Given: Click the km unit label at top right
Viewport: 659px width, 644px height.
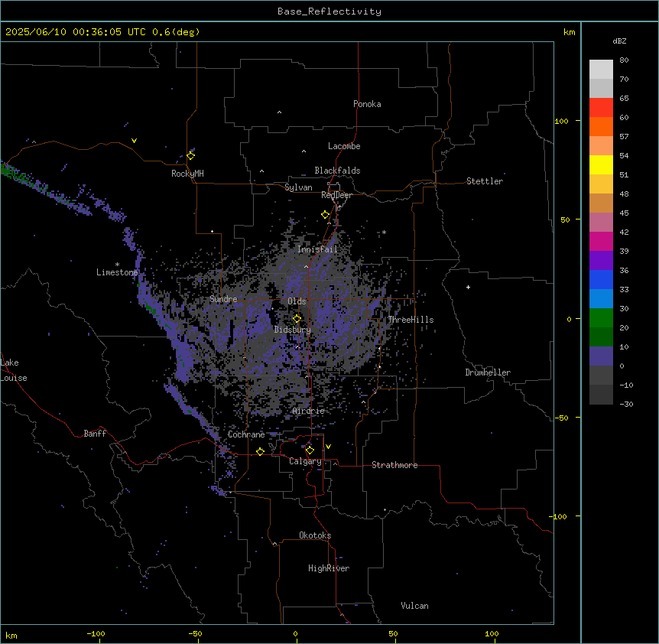Looking at the screenshot, I should pyautogui.click(x=569, y=32).
